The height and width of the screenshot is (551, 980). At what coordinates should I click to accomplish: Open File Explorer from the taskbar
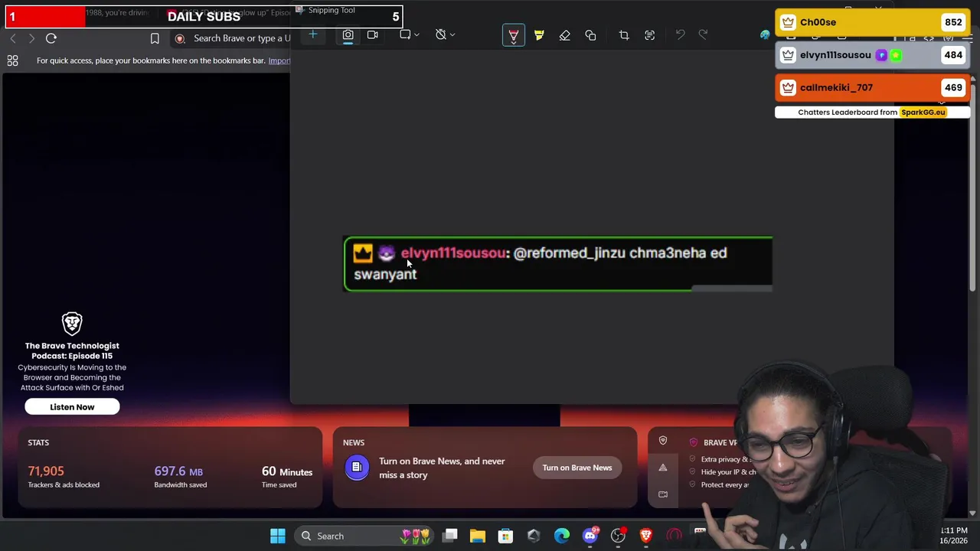[478, 536]
